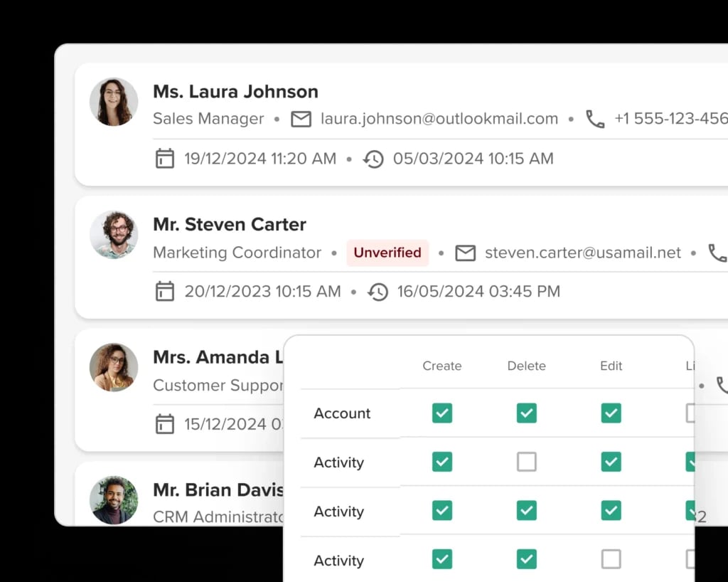Uncheck the Account Delete permission checkbox

[x=526, y=413]
